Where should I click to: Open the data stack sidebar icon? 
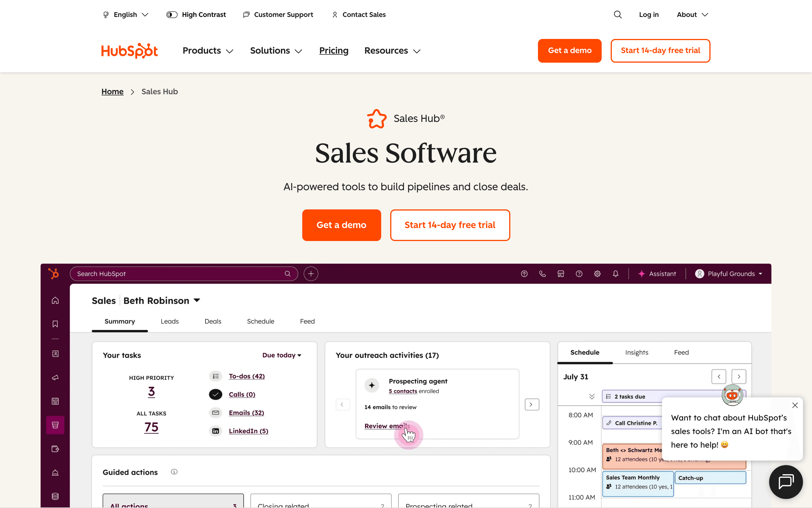click(x=55, y=496)
